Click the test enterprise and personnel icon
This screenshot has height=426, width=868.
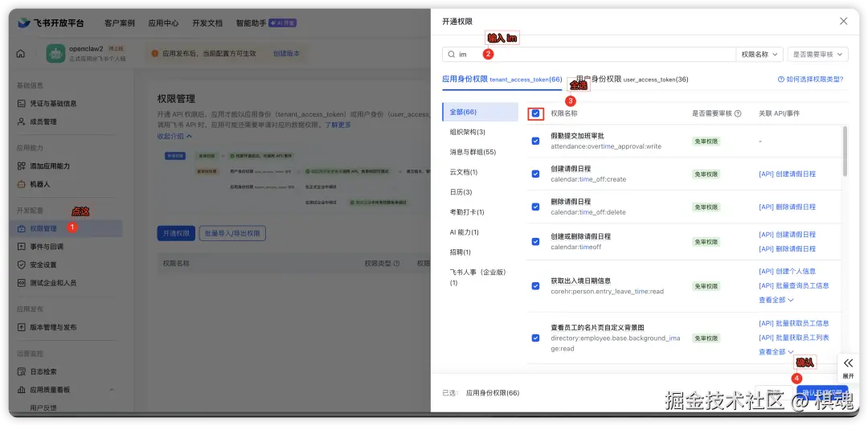tap(22, 282)
